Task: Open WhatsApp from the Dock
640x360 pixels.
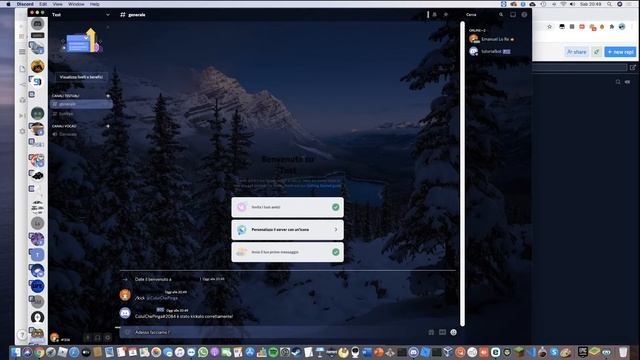Action: (x=203, y=352)
